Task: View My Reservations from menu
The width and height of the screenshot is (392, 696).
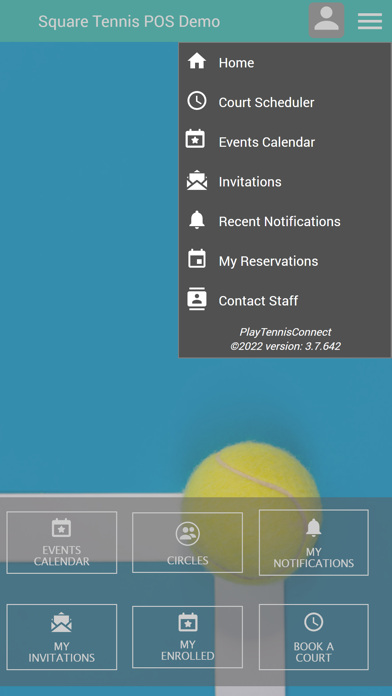Action: click(285, 261)
